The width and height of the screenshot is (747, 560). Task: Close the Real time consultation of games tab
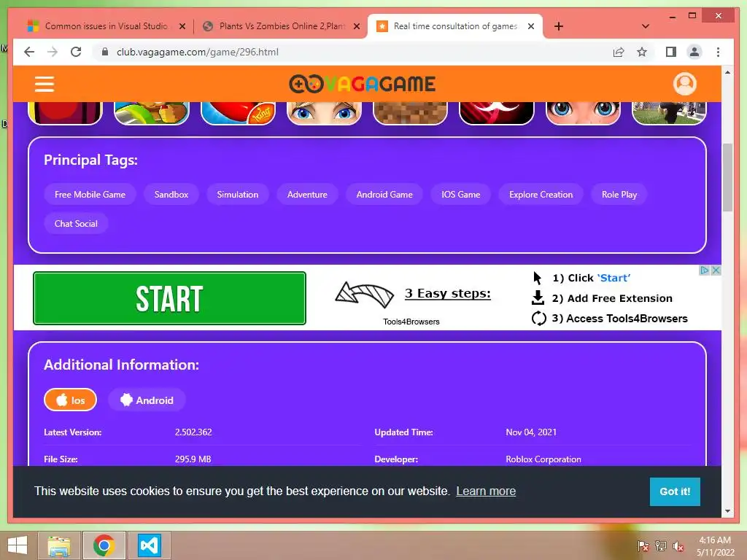531,27
